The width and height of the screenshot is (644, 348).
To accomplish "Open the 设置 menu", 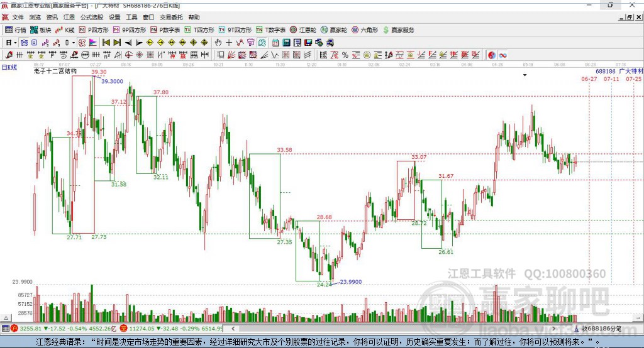I will coord(114,17).
